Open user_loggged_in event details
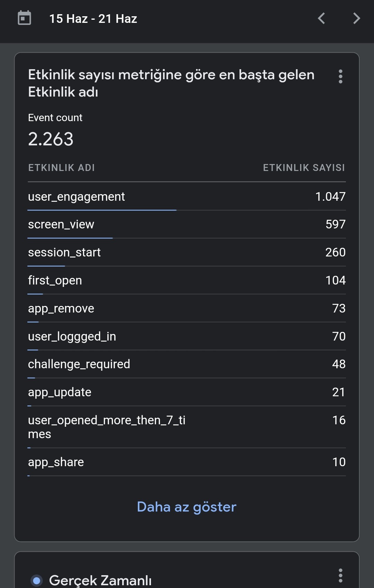 (x=187, y=336)
